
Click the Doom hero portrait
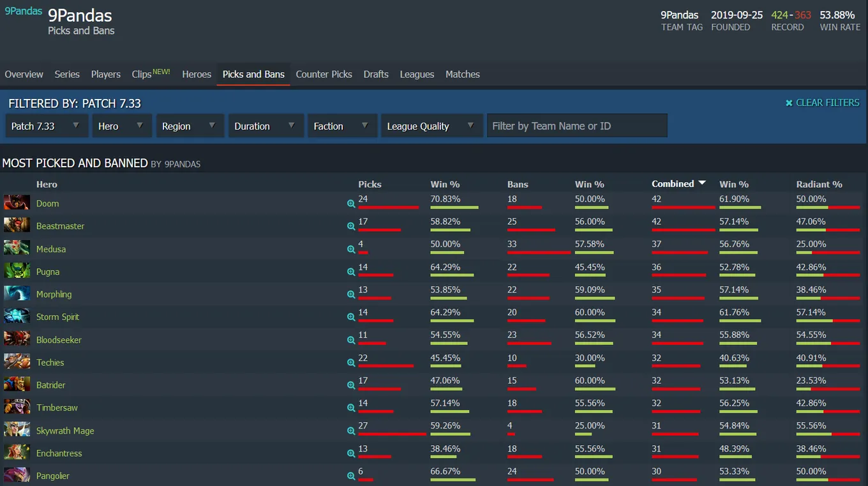tap(17, 203)
